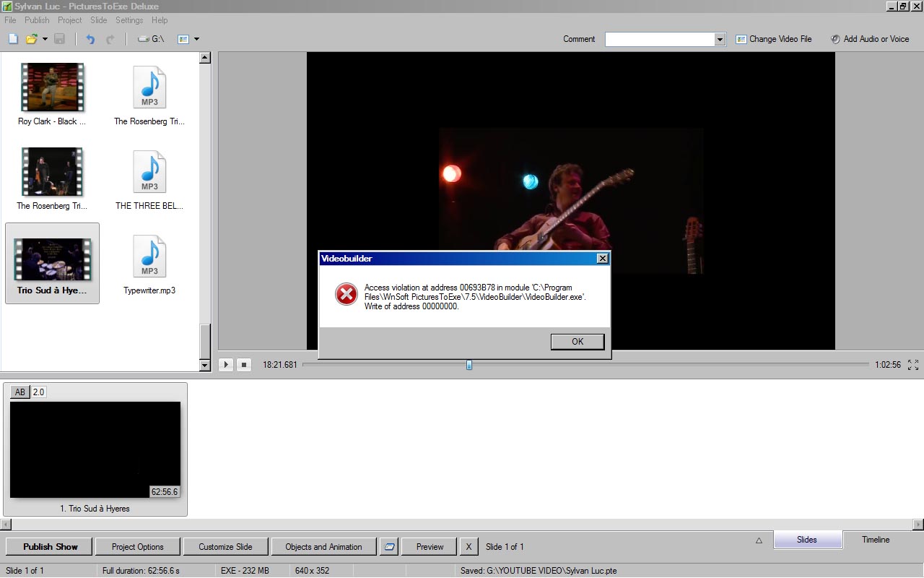The image size is (924, 578).
Task: Click the Save project disk icon
Action: pyautogui.click(x=60, y=39)
